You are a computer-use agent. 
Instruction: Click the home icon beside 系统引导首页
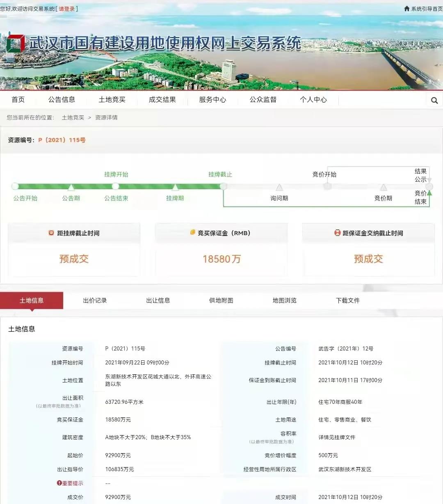406,9
